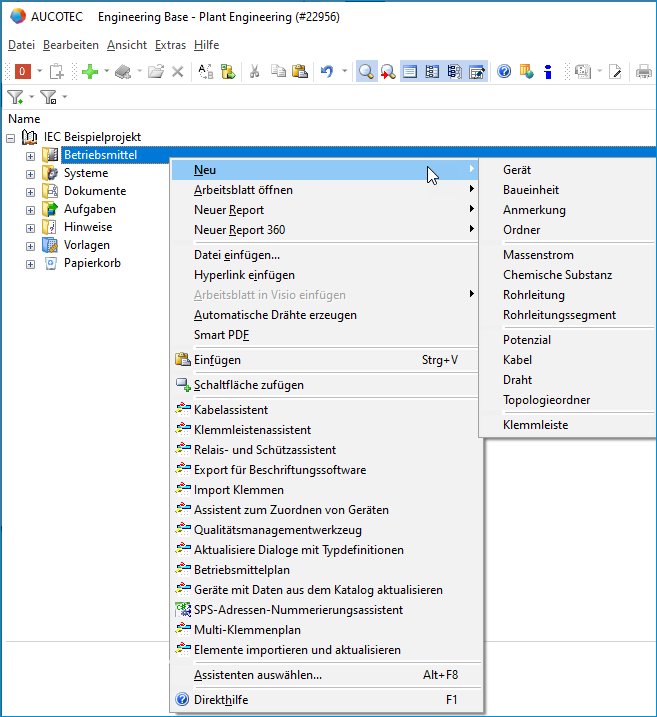The height and width of the screenshot is (717, 657).
Task: Click the Name column header
Action: [24, 119]
